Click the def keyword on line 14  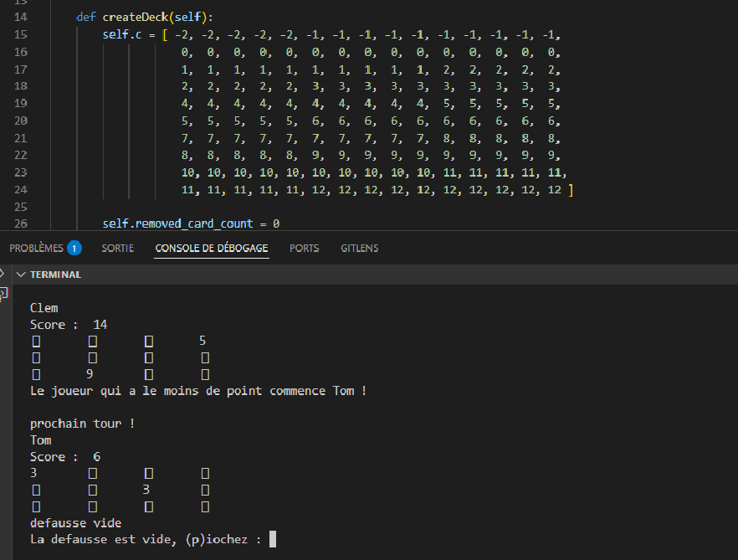coord(86,18)
